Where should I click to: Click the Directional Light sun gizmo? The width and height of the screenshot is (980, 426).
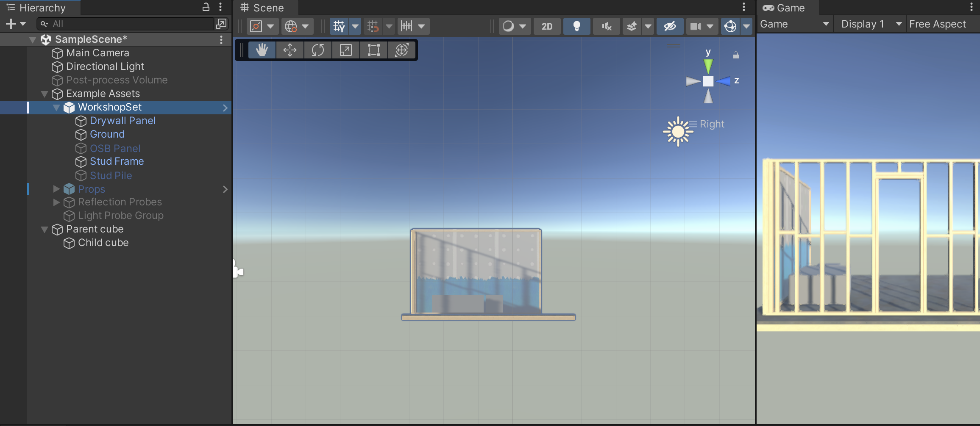pyautogui.click(x=678, y=132)
